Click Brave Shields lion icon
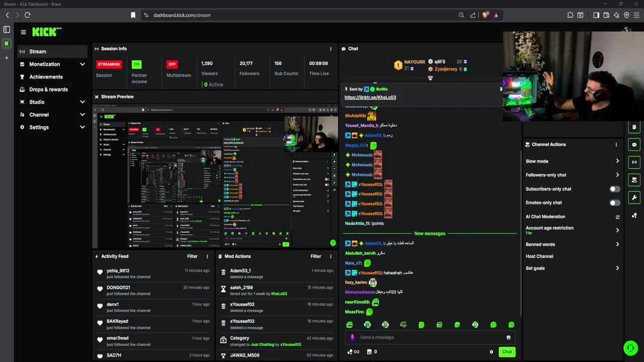Image resolution: width=644 pixels, height=362 pixels. click(485, 15)
